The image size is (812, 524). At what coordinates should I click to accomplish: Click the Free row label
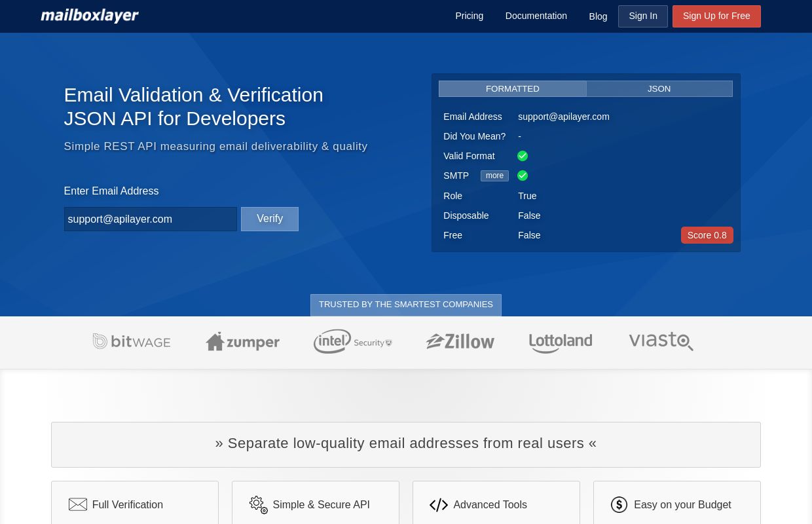[x=452, y=235]
